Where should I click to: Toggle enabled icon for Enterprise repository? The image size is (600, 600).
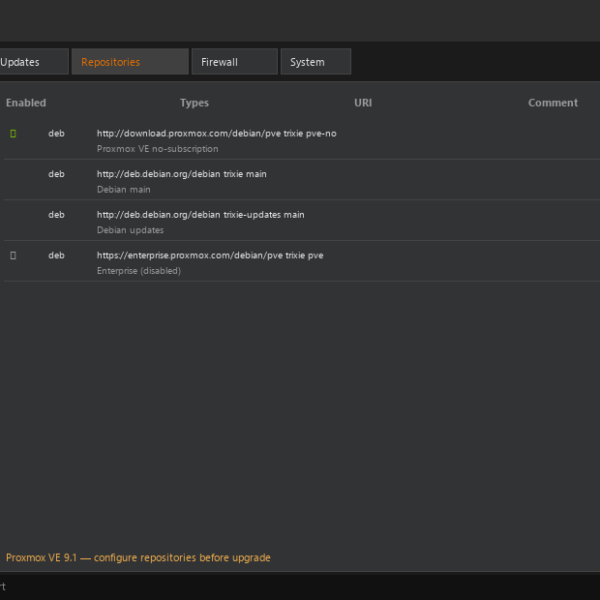pyautogui.click(x=13, y=255)
